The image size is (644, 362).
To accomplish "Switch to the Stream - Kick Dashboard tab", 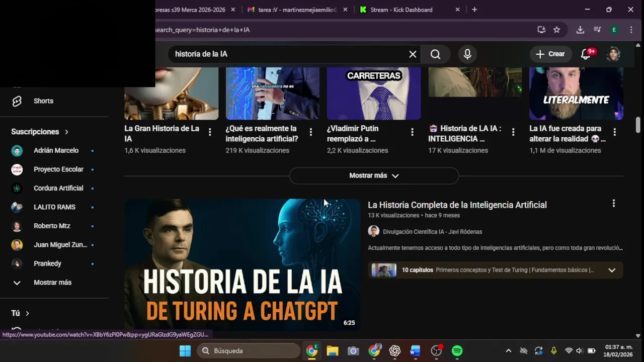I will pyautogui.click(x=401, y=10).
